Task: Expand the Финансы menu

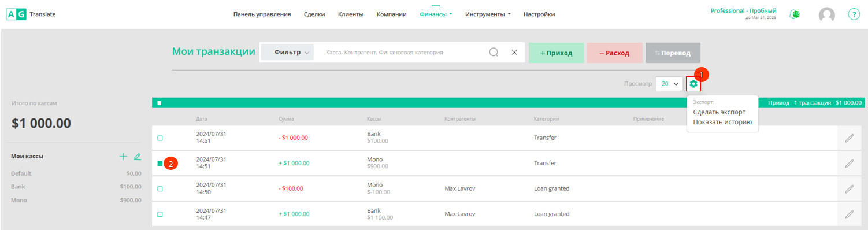Action: click(436, 14)
